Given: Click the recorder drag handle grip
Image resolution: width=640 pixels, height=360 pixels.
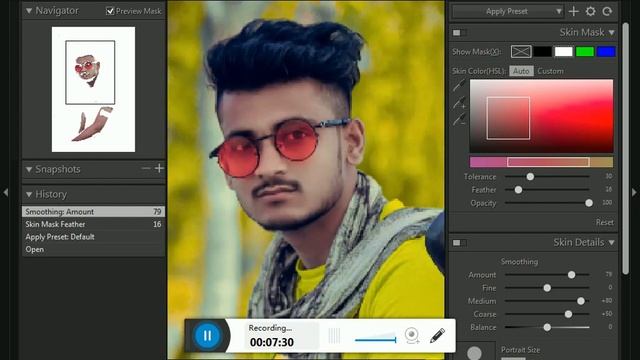Looking at the screenshot, I should (x=334, y=336).
